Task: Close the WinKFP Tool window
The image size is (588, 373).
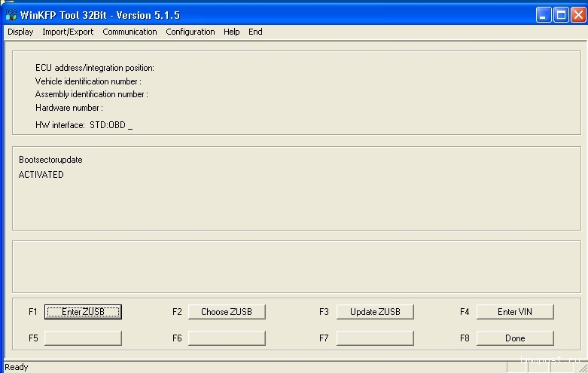Action: click(x=577, y=14)
